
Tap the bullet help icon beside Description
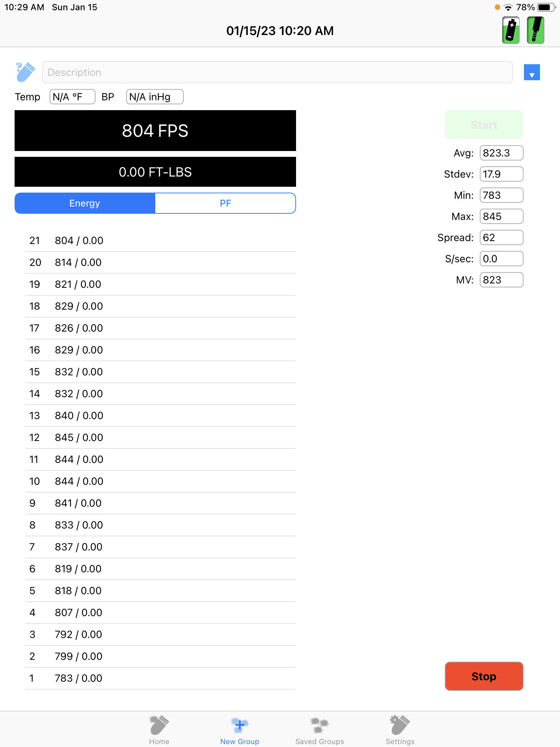(x=26, y=72)
